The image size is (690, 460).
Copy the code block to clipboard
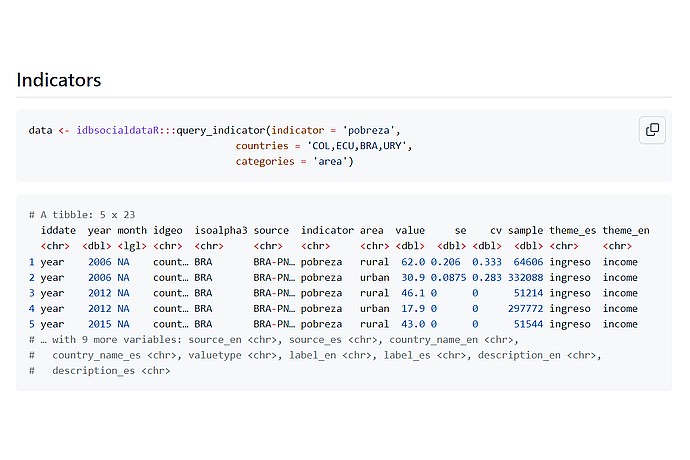click(x=652, y=130)
